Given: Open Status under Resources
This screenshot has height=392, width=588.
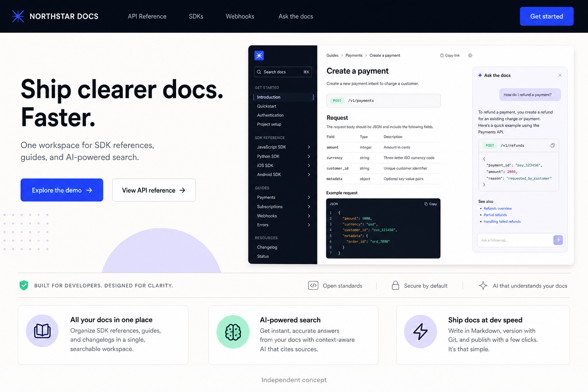Looking at the screenshot, I should pyautogui.click(x=263, y=256).
